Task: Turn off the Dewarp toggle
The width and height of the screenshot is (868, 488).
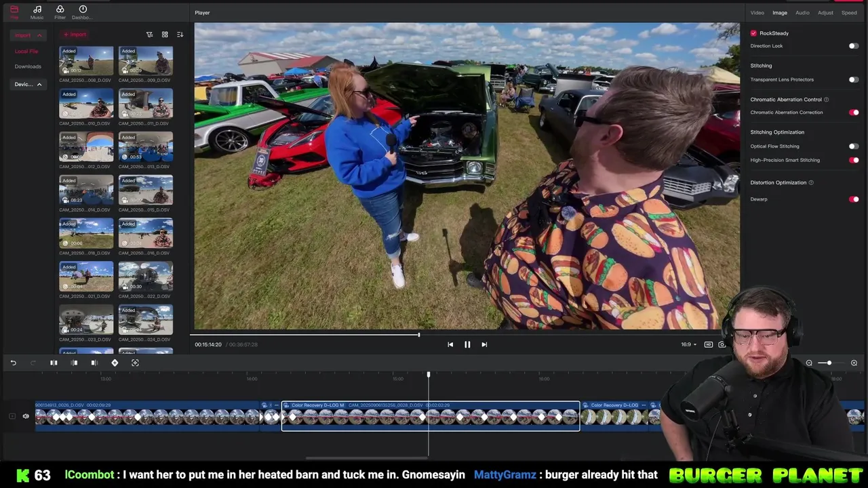Action: [x=854, y=199]
